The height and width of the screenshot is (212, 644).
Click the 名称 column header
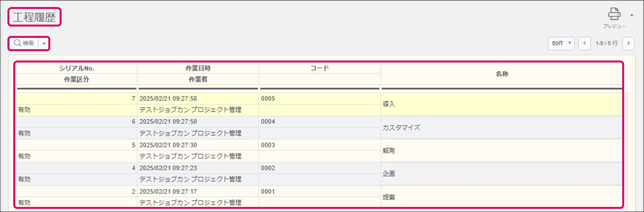pyautogui.click(x=502, y=74)
